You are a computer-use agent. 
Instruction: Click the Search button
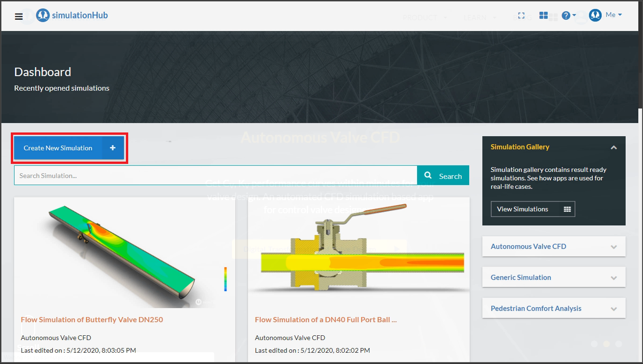(x=443, y=175)
